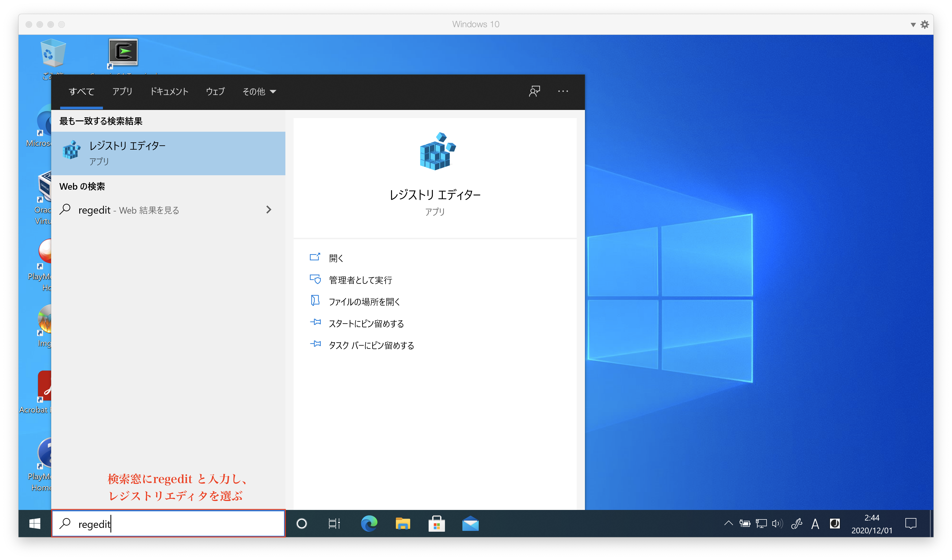Screen dimensions: 952x560
Task: Click the terminal shortcut desktop icon
Action: pyautogui.click(x=123, y=54)
